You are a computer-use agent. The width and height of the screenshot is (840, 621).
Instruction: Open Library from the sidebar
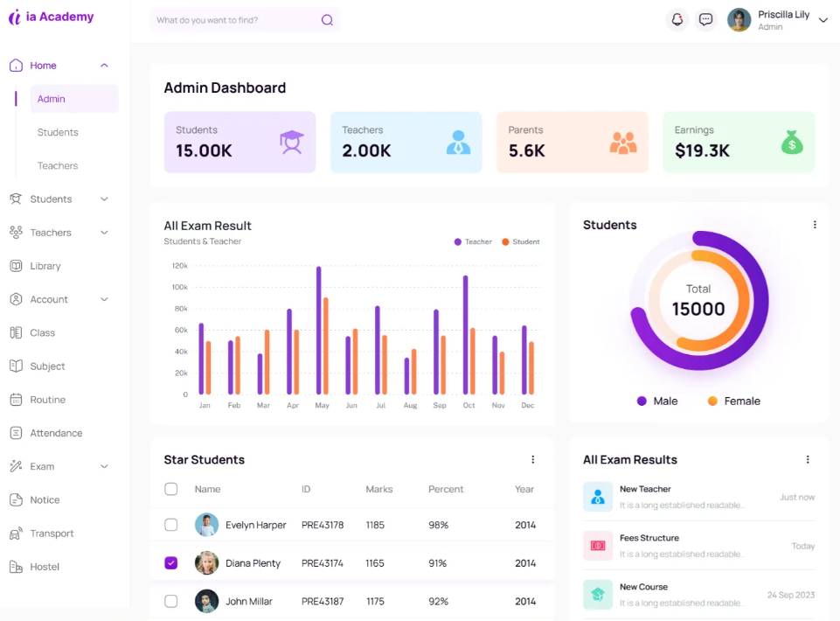[45, 266]
